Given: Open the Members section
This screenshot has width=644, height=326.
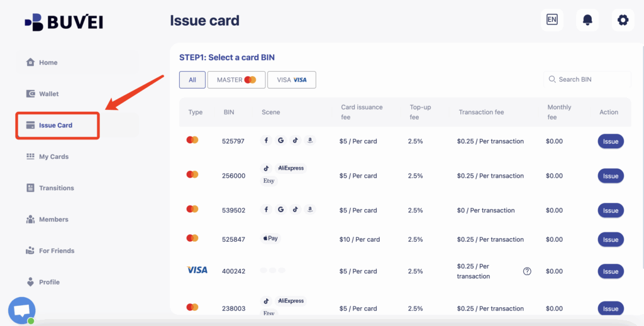Looking at the screenshot, I should (x=53, y=220).
